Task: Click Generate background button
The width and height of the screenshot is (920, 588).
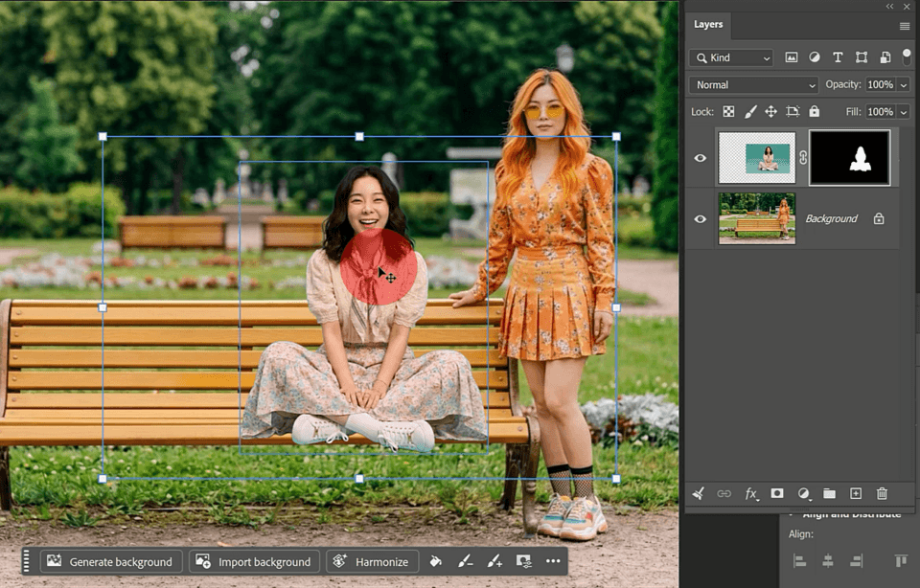Action: (109, 561)
